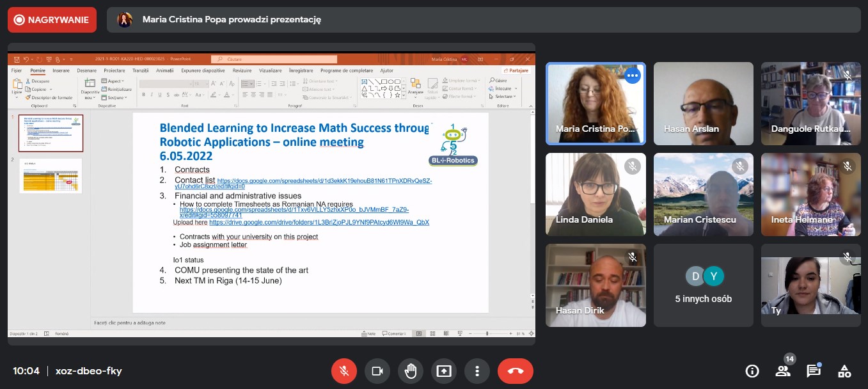Image resolution: width=868 pixels, height=389 pixels.
Task: Open the Fișier menu in PowerPoint
Action: 17,70
